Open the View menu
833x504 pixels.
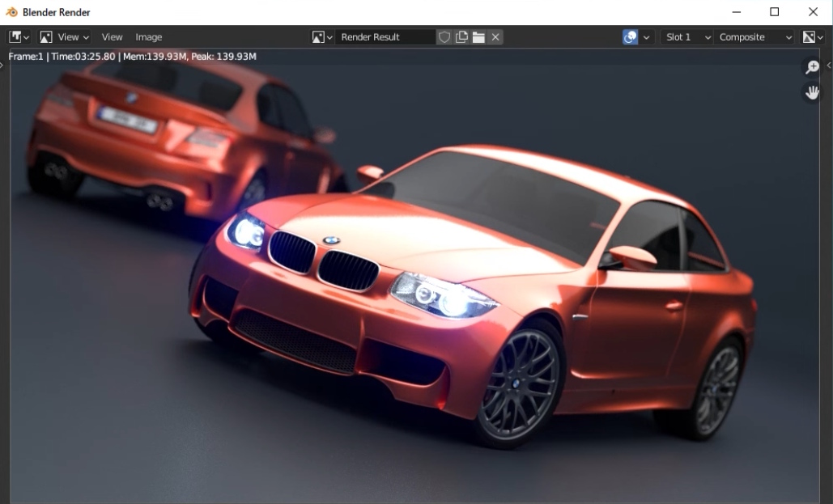coord(112,37)
